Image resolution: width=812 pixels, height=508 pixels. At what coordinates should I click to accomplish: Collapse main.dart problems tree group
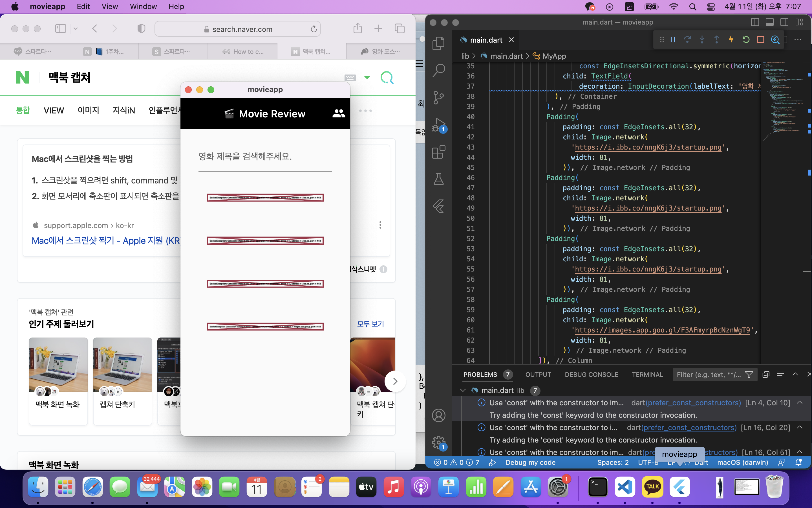(x=463, y=390)
